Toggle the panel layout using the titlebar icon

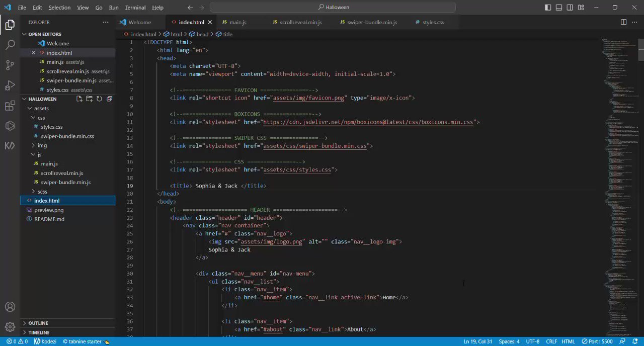559,7
